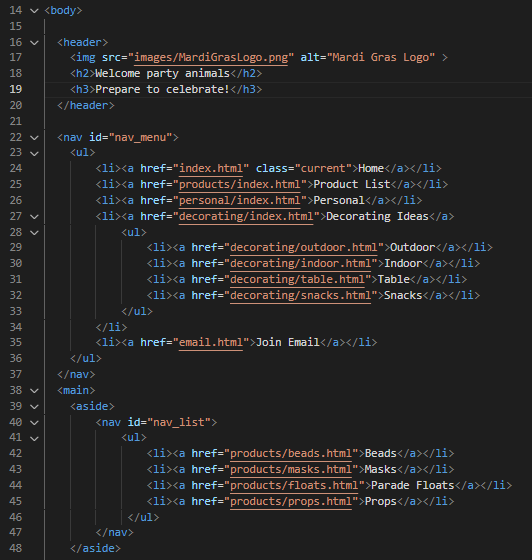
Task: Open products/floats.html link
Action: [294, 485]
